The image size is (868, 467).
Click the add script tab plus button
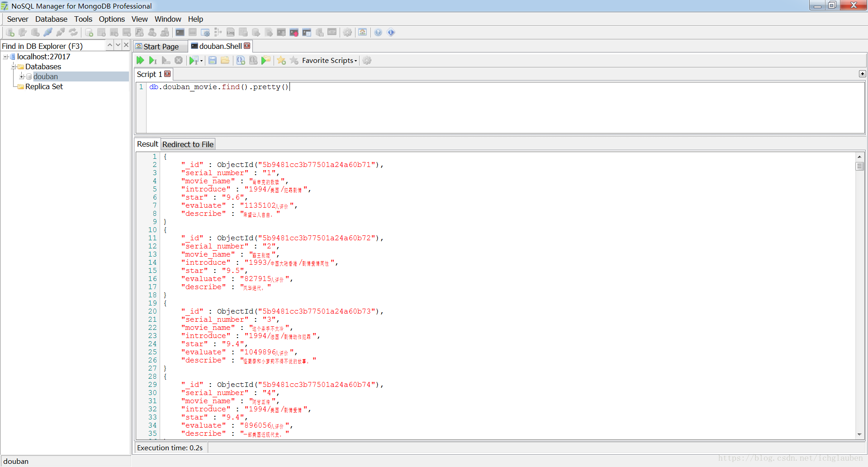pyautogui.click(x=862, y=74)
